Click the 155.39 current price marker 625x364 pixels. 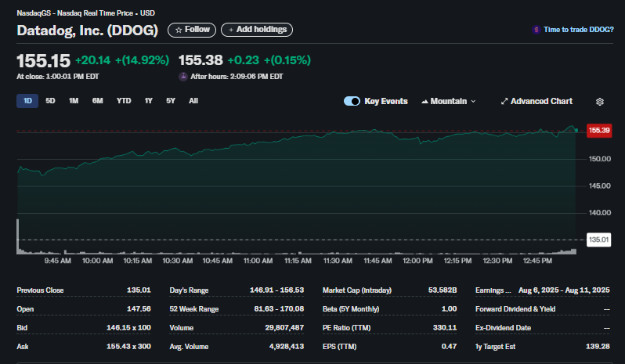[x=599, y=131]
